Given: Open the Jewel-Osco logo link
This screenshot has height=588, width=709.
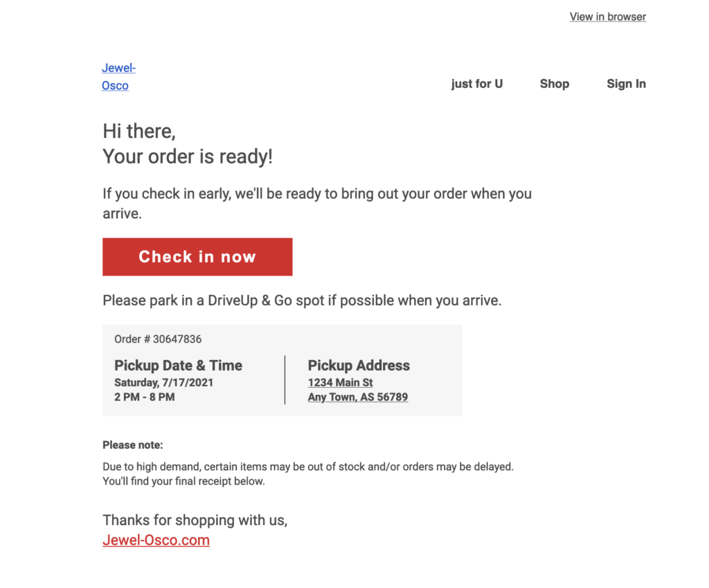Looking at the screenshot, I should pyautogui.click(x=118, y=76).
